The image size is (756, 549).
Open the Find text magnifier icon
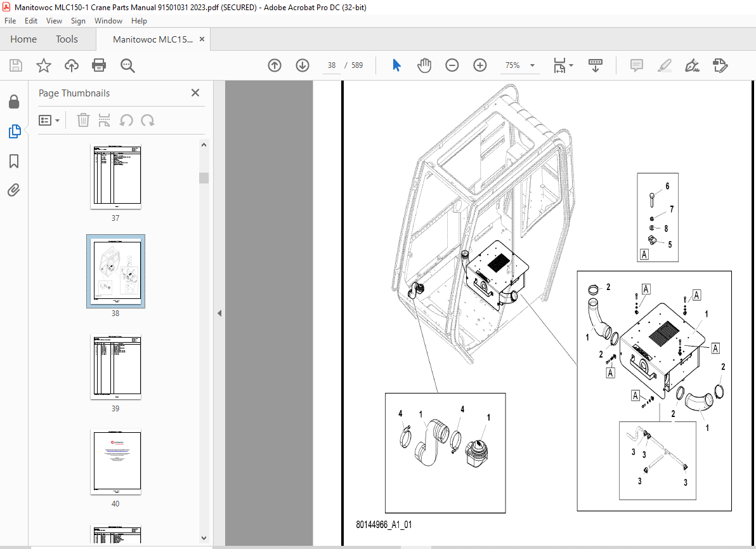(x=127, y=65)
